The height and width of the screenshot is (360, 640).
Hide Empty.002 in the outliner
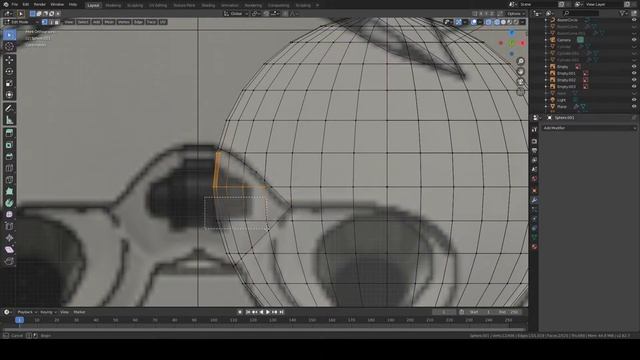point(634,80)
